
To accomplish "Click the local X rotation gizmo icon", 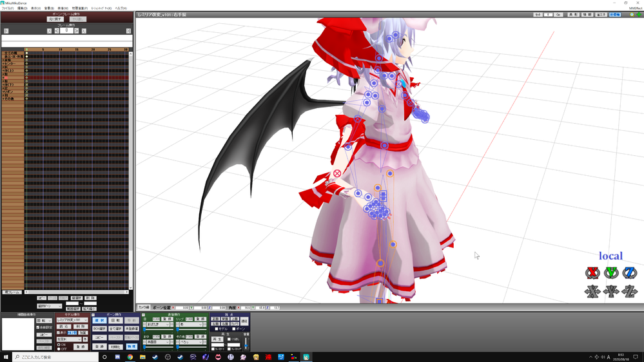I will 592,273.
